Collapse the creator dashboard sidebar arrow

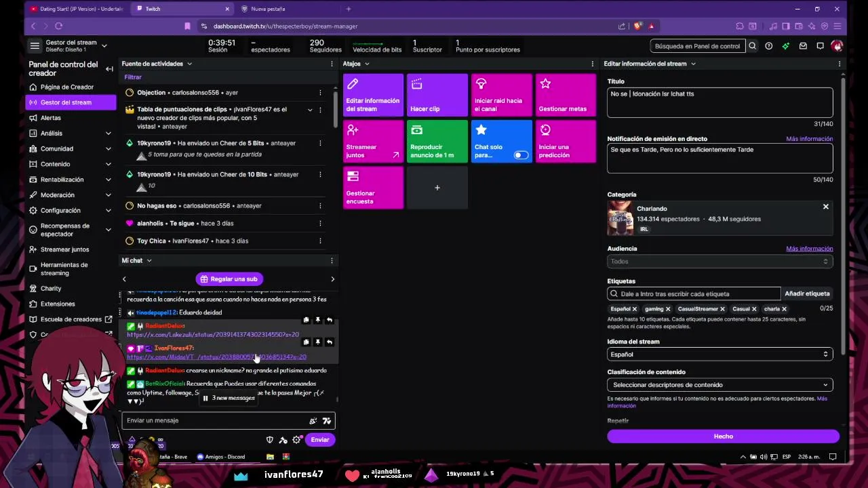point(109,68)
